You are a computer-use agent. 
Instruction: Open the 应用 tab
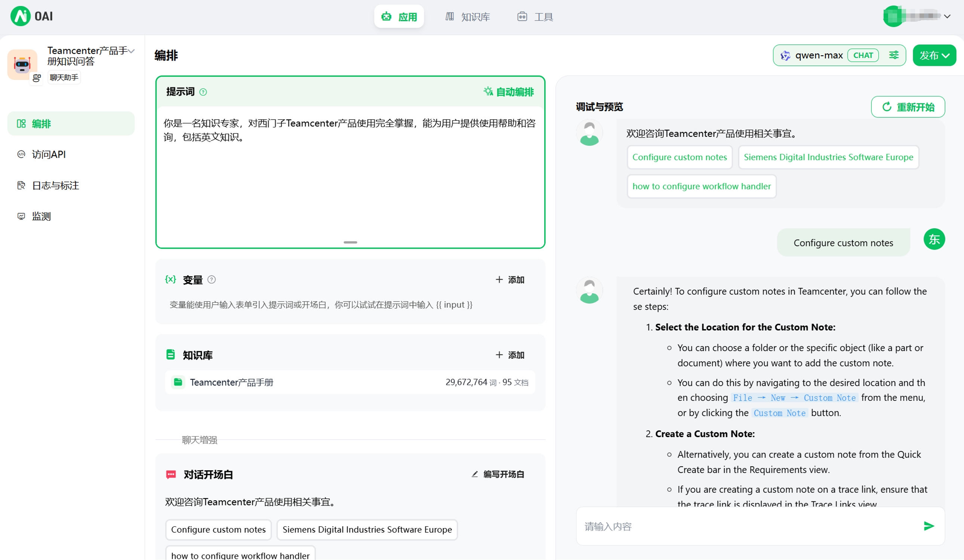coord(399,16)
